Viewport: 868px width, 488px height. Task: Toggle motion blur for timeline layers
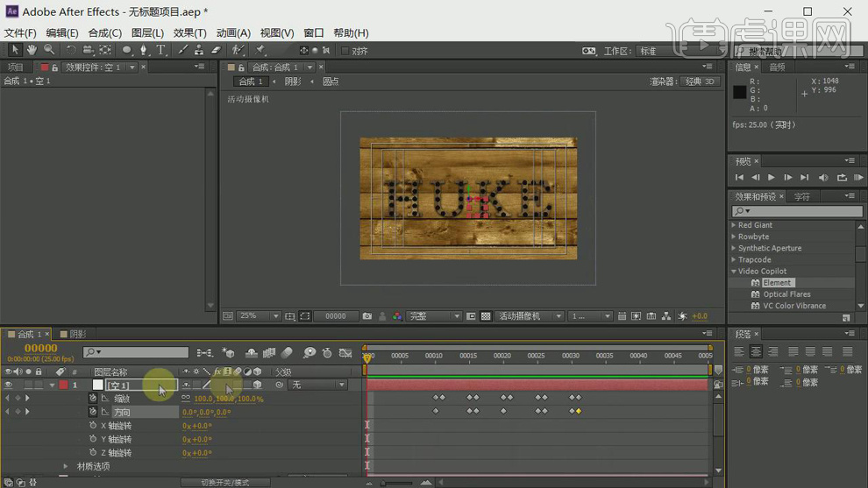[x=287, y=353]
